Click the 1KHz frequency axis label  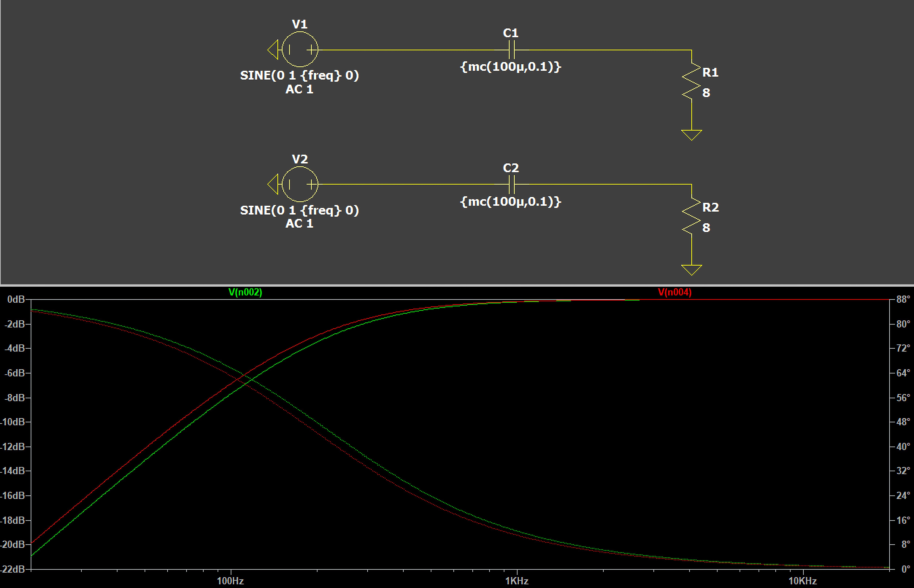517,581
